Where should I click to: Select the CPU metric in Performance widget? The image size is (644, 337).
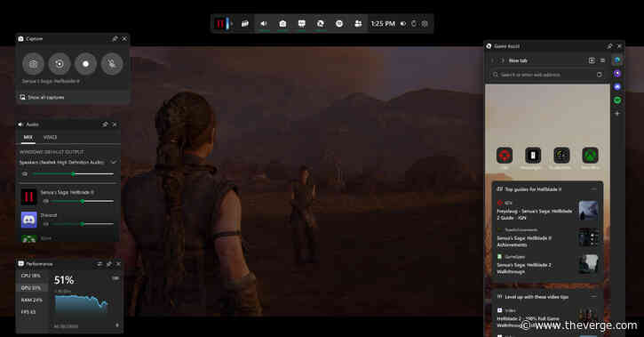point(31,276)
